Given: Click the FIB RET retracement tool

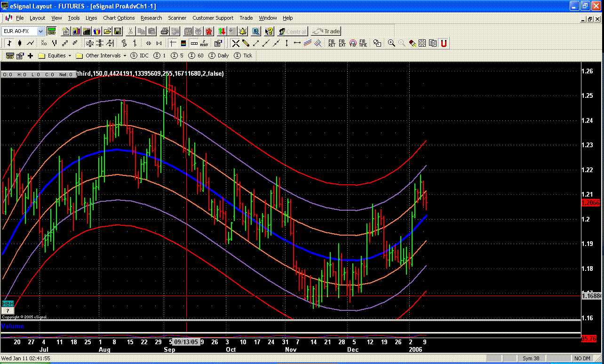Looking at the screenshot, I should [x=333, y=43].
